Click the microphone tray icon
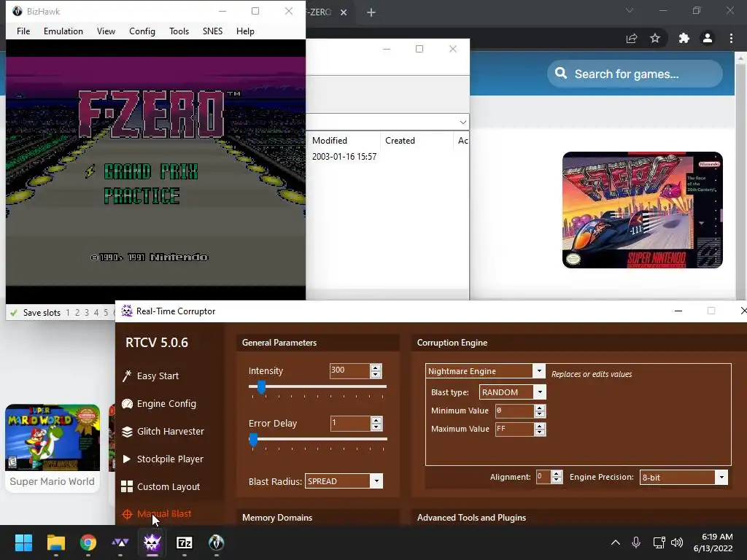This screenshot has width=747, height=560. [x=636, y=542]
